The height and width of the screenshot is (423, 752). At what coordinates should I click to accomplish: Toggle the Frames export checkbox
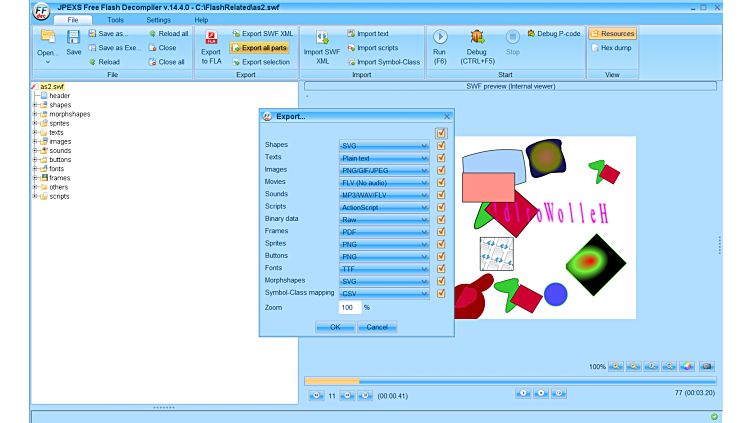[441, 232]
